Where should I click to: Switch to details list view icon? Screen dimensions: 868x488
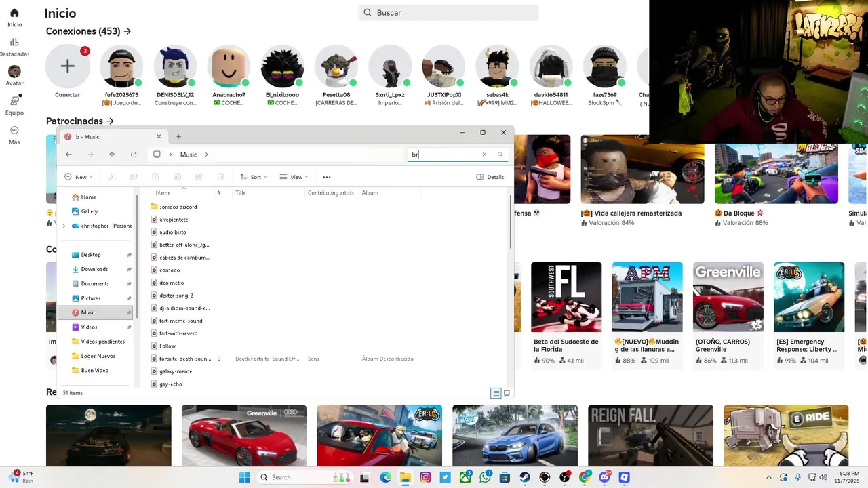[x=496, y=393]
